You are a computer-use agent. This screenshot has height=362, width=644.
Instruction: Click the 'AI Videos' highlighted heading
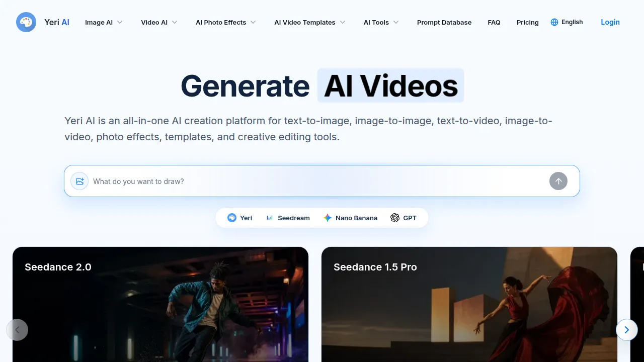(x=391, y=86)
